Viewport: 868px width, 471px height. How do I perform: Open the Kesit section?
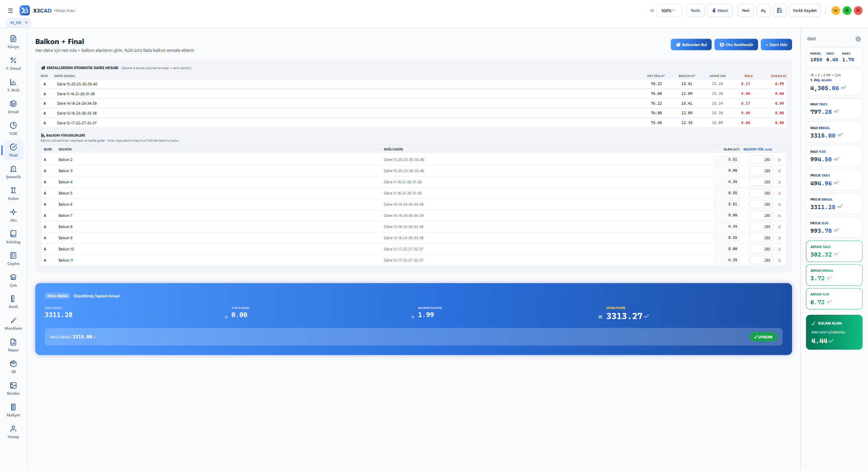pyautogui.click(x=13, y=302)
